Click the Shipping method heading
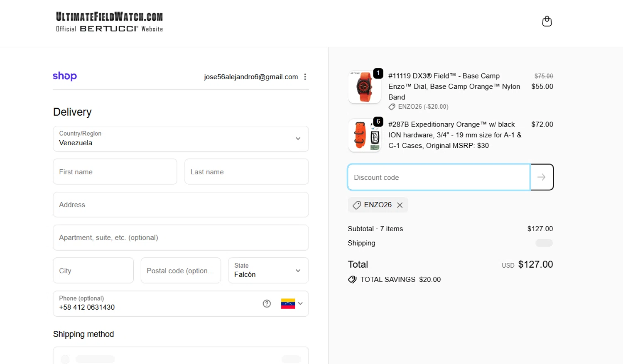The image size is (623, 364). [x=83, y=334]
